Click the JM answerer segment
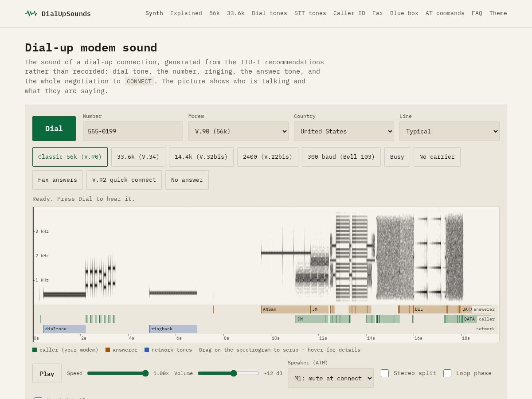532x399 pixels. tap(319, 309)
